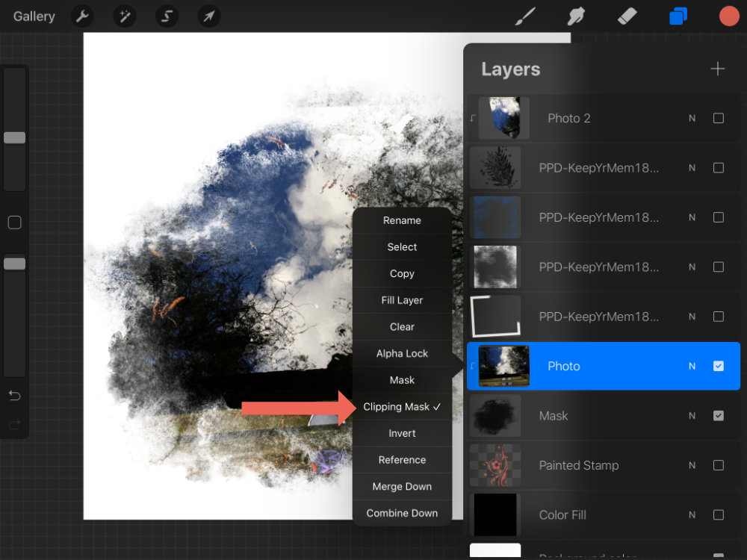Screen dimensions: 747x560
Task: Tick checkbox of the leaf-thumbnail PPD layer
Action: pyautogui.click(x=719, y=167)
